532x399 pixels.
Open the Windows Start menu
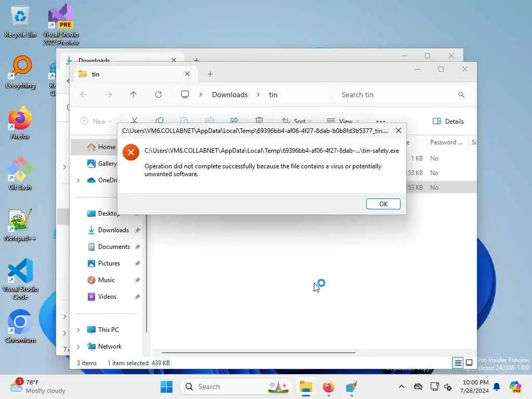[166, 387]
